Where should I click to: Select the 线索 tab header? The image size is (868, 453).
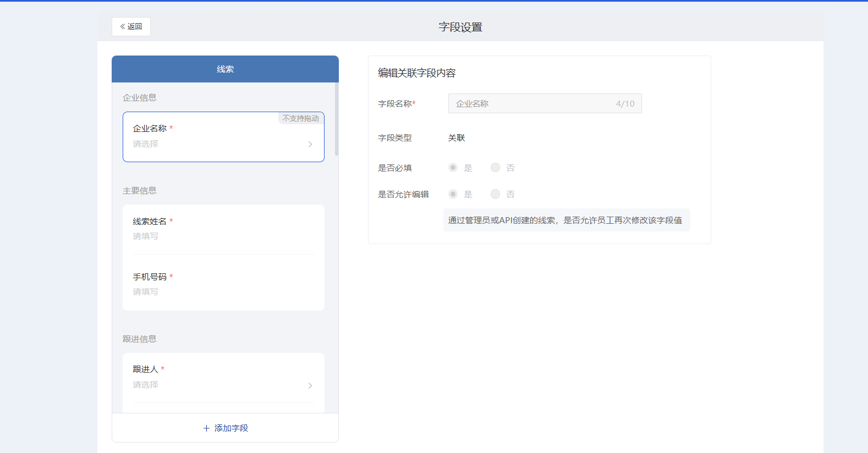tap(225, 69)
